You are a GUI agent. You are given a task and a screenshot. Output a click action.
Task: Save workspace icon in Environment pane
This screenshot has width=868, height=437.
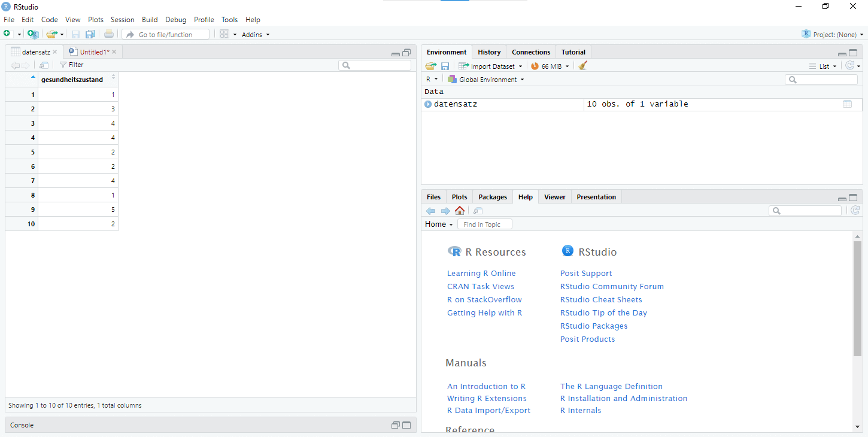pyautogui.click(x=445, y=66)
